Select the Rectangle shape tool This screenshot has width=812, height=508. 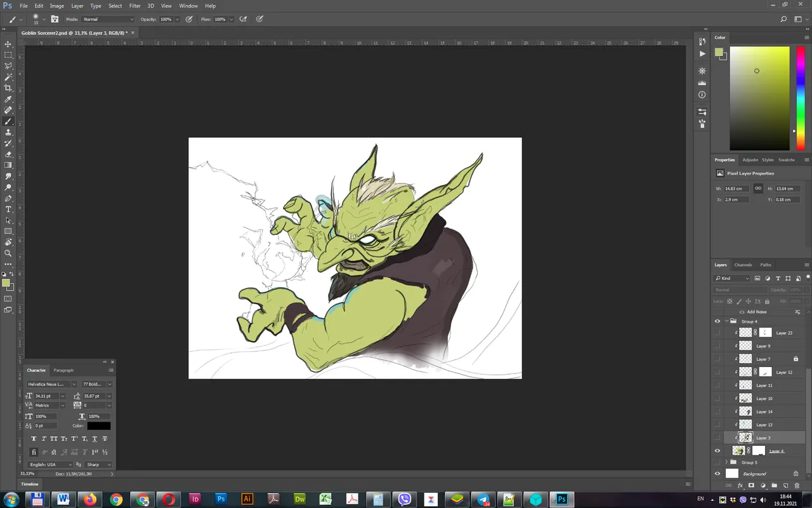coord(8,231)
